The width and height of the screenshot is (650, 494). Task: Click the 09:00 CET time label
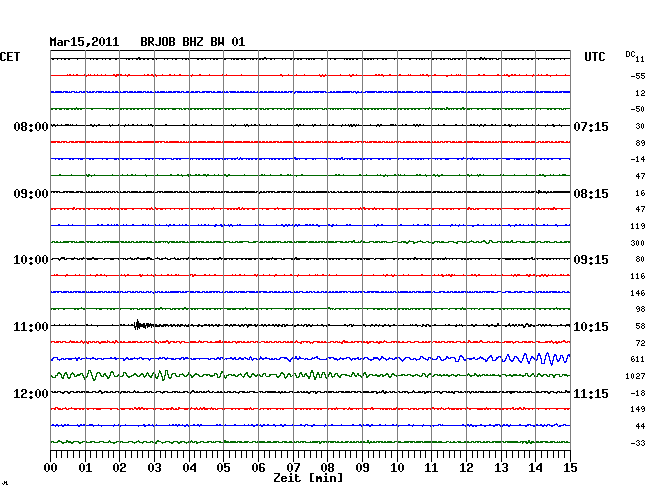(x=31, y=194)
